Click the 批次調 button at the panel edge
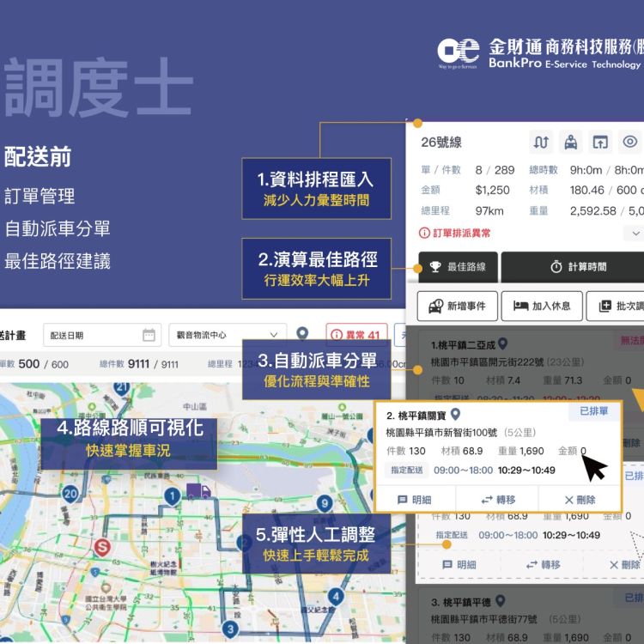 (x=616, y=306)
